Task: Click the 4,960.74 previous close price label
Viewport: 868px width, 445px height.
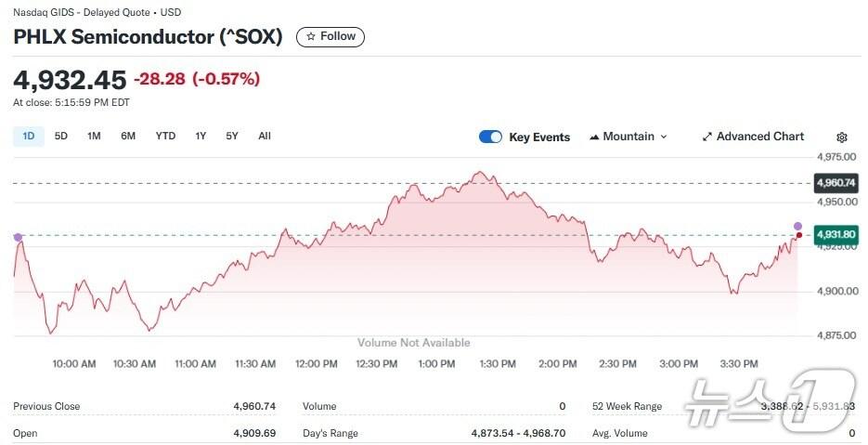Action: [834, 183]
